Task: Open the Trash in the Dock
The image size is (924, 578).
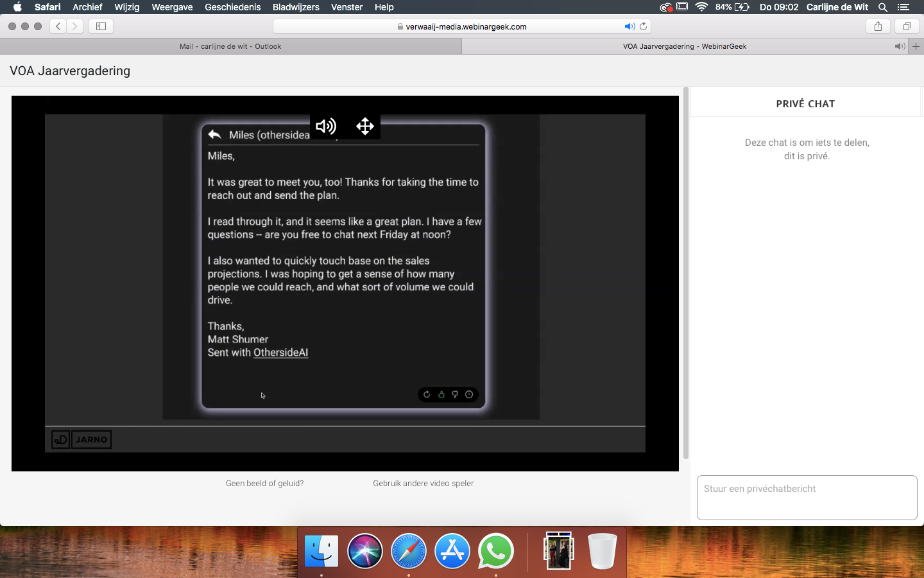Action: 603,551
